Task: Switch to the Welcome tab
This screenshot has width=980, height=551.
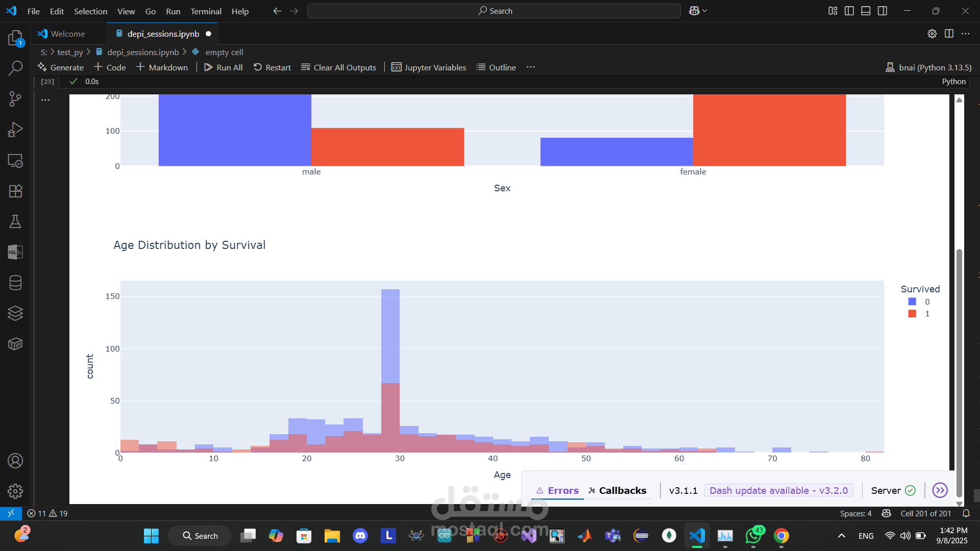Action: (x=67, y=34)
